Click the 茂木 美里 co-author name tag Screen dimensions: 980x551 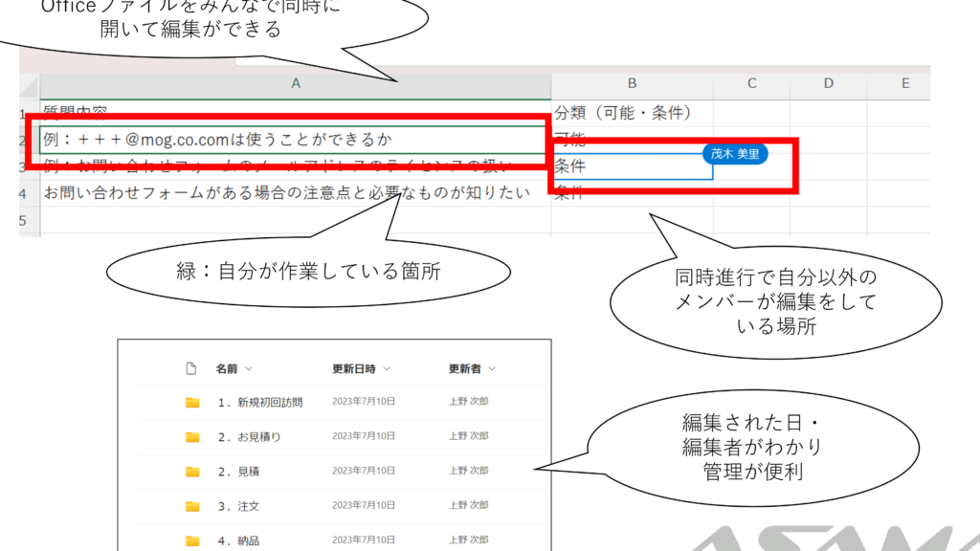click(734, 152)
